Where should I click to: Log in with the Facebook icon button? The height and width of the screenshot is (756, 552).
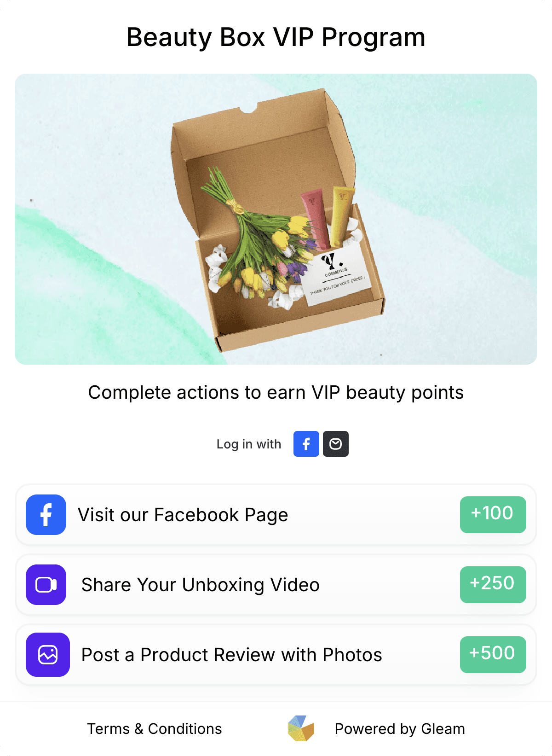[x=306, y=444]
